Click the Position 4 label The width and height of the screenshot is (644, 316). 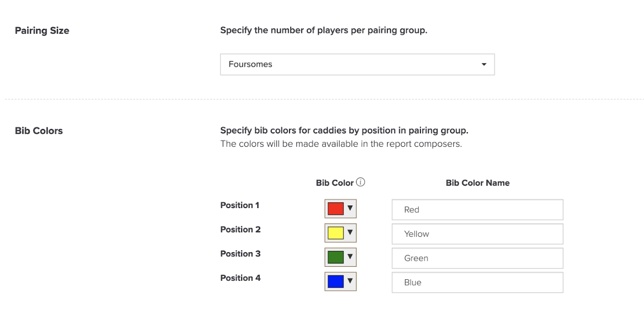pyautogui.click(x=240, y=278)
